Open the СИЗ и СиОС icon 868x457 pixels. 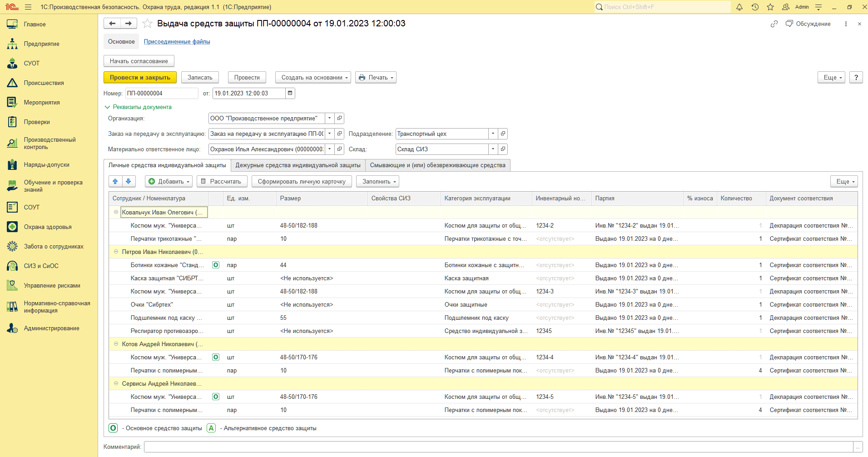pyautogui.click(x=12, y=266)
